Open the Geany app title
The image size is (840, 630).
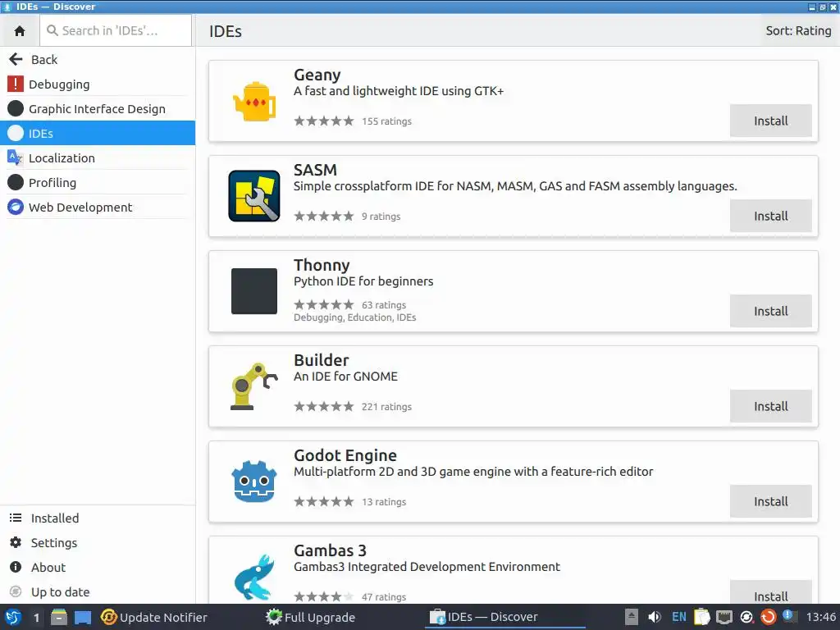(x=317, y=75)
